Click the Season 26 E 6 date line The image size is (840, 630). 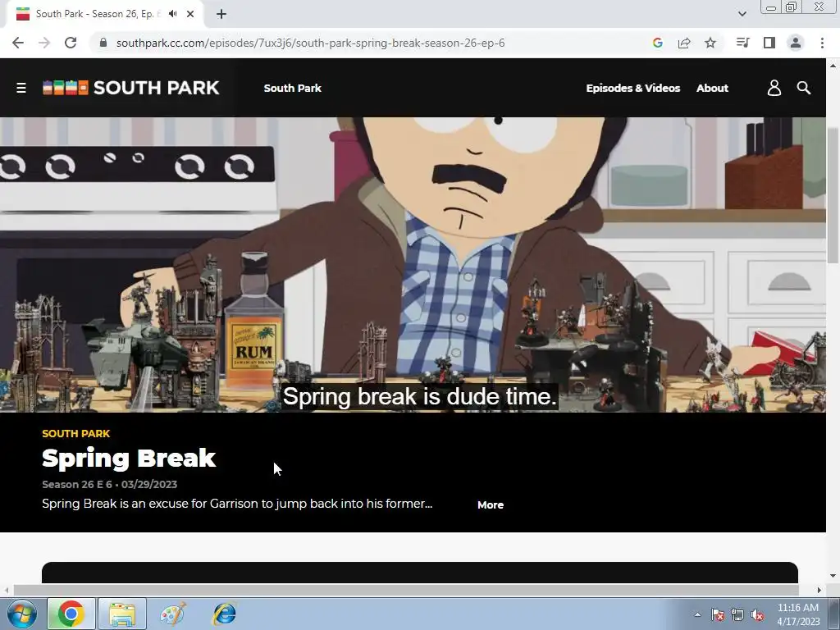[110, 484]
